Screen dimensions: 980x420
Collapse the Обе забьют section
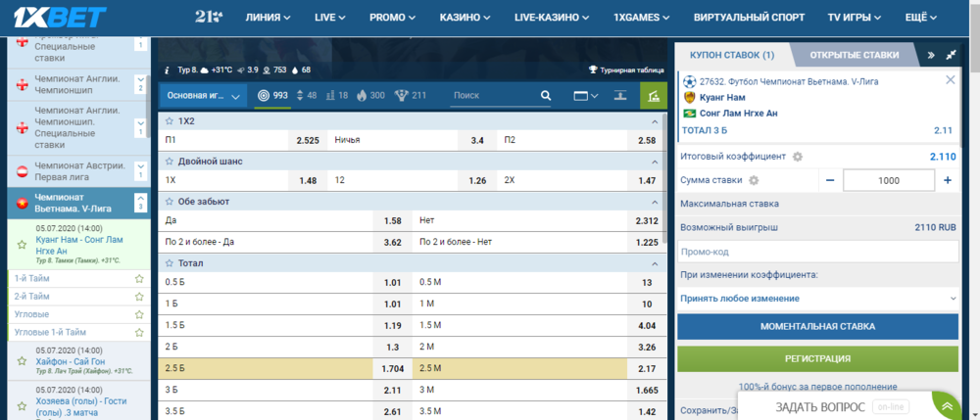(655, 203)
